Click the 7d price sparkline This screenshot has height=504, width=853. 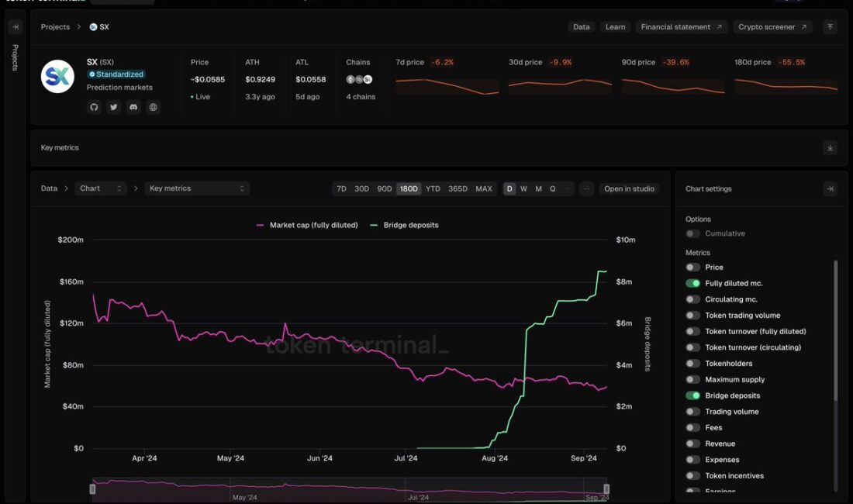[447, 86]
